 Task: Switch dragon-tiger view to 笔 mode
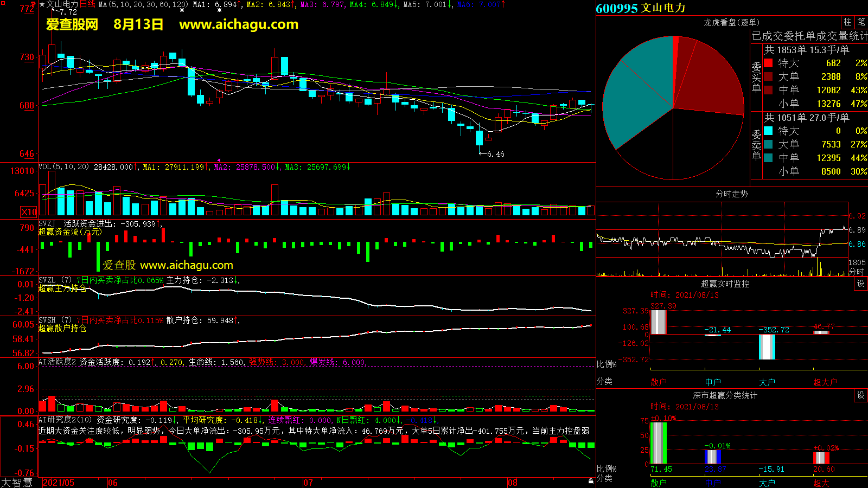861,22
